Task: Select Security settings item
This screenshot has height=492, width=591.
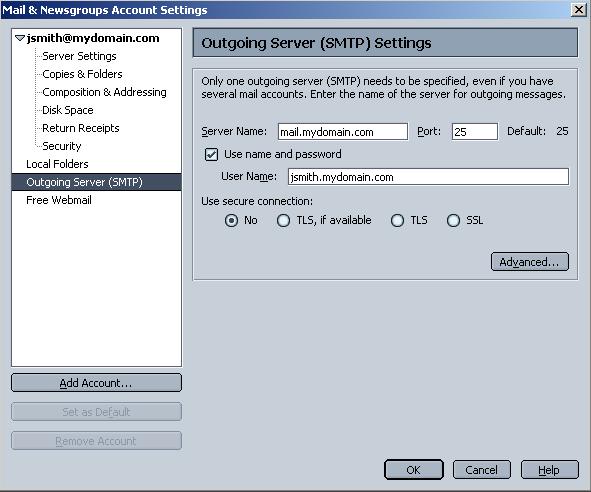Action: pos(61,146)
